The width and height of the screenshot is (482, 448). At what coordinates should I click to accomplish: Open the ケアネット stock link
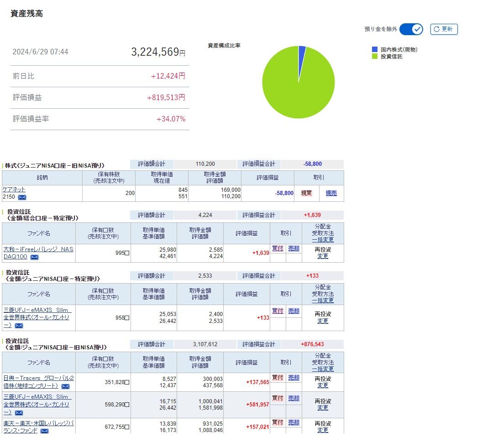[x=14, y=190]
